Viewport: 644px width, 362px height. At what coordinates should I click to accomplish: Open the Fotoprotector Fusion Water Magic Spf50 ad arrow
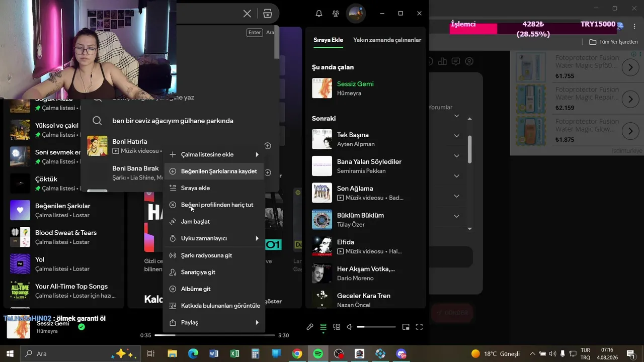630,67
